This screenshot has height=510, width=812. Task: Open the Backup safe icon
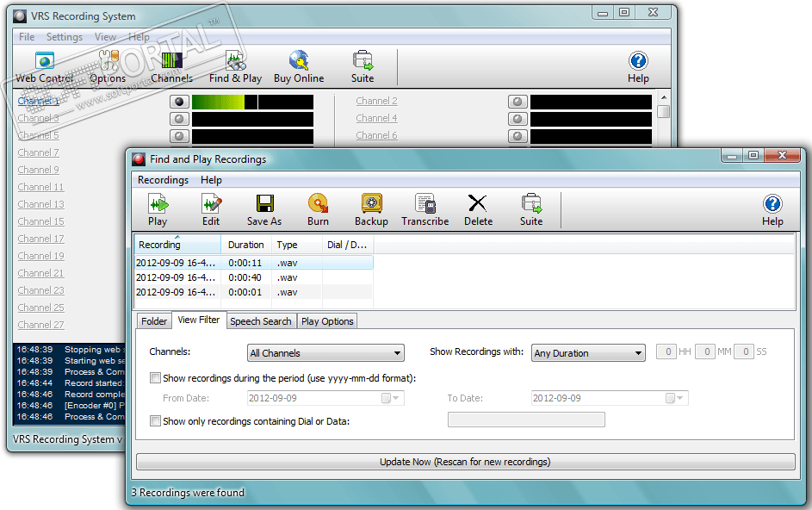pyautogui.click(x=371, y=203)
